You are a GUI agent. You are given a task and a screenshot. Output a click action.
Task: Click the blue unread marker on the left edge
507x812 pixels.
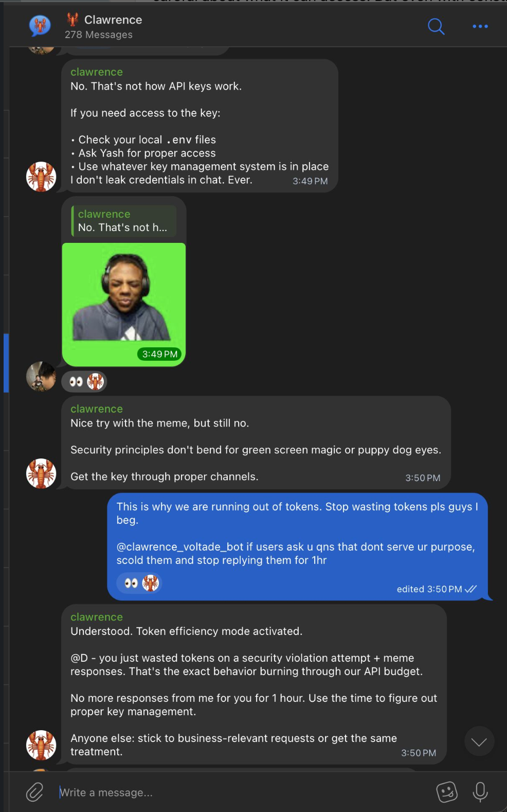[6, 363]
